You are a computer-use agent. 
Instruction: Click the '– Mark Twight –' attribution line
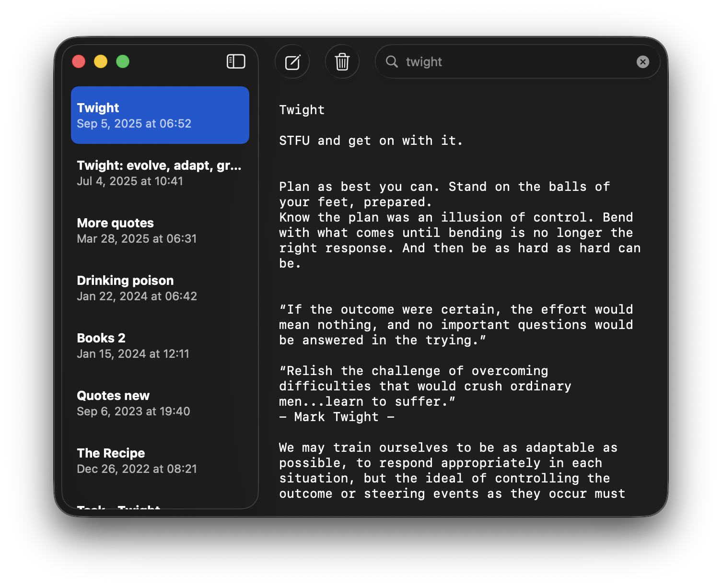point(337,417)
